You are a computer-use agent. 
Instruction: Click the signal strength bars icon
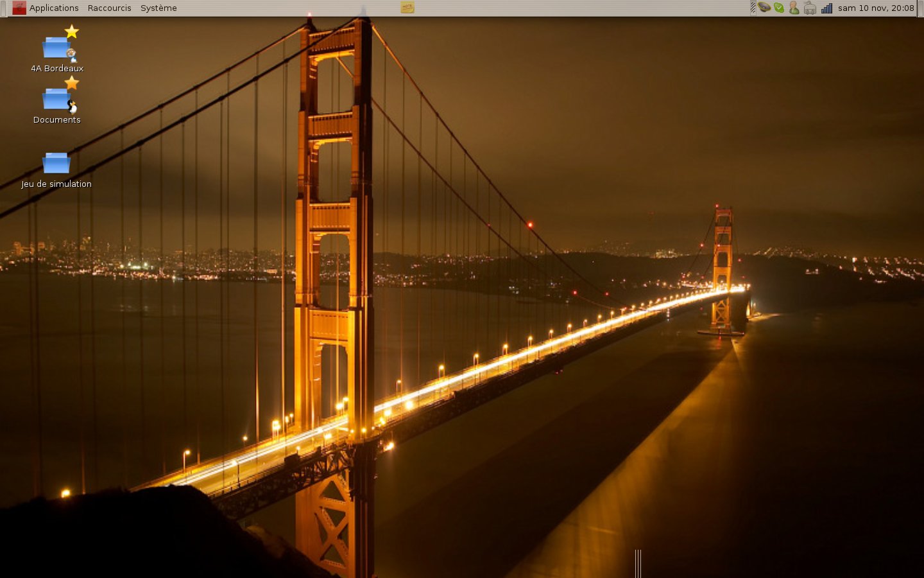(x=827, y=8)
